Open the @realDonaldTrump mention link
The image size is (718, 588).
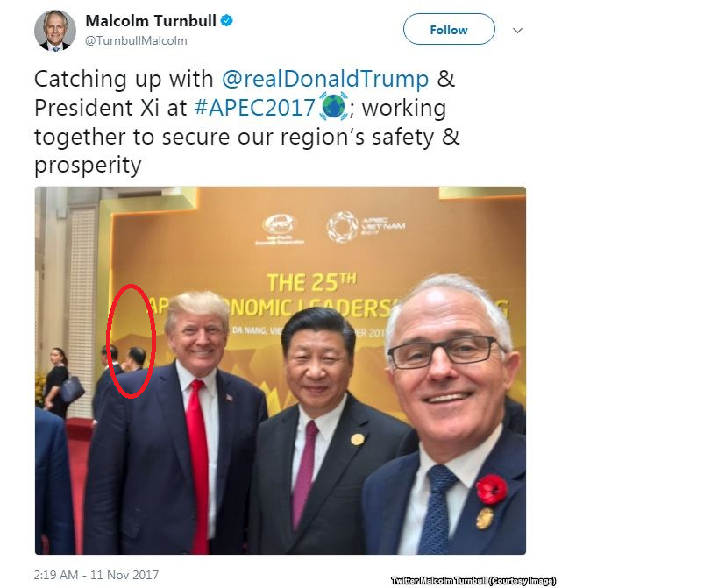(325, 79)
